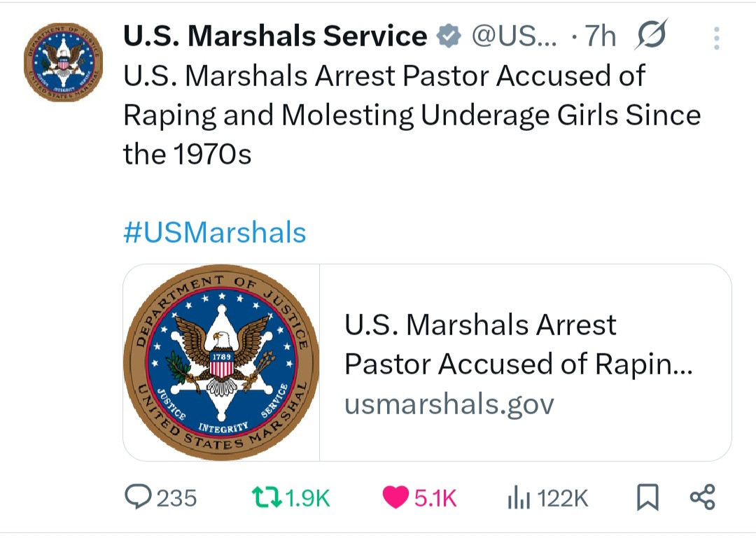The height and width of the screenshot is (538, 756).
Task: Toggle the pink heart like button
Action: point(395,497)
